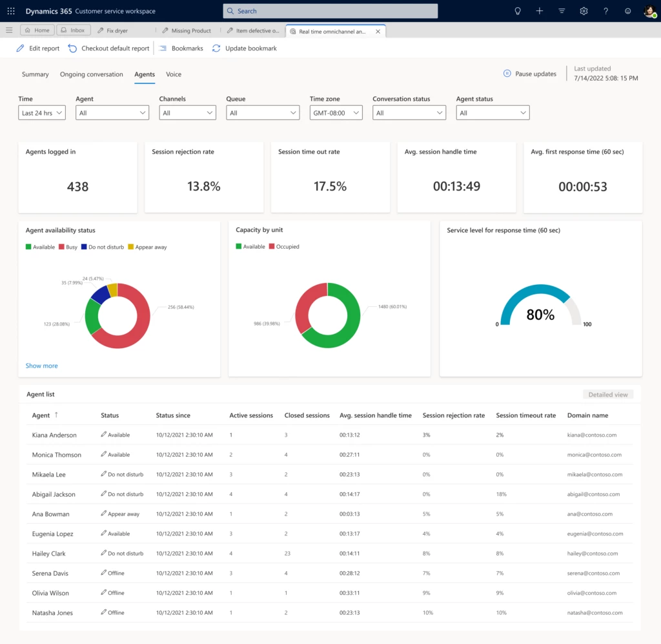Toggle the Detailed view for Agent list
The image size is (661, 644).
(x=607, y=394)
